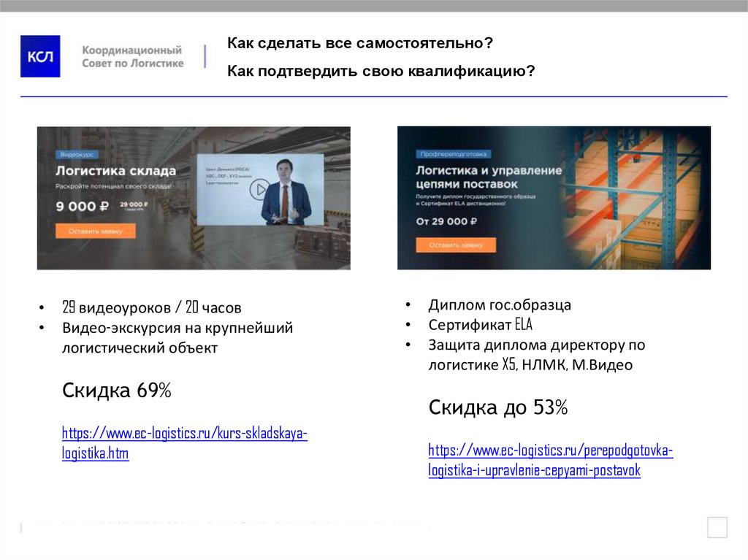Click the 'Скидка 69%' text
Image resolution: width=748 pixels, height=560 pixels.
pyautogui.click(x=116, y=390)
